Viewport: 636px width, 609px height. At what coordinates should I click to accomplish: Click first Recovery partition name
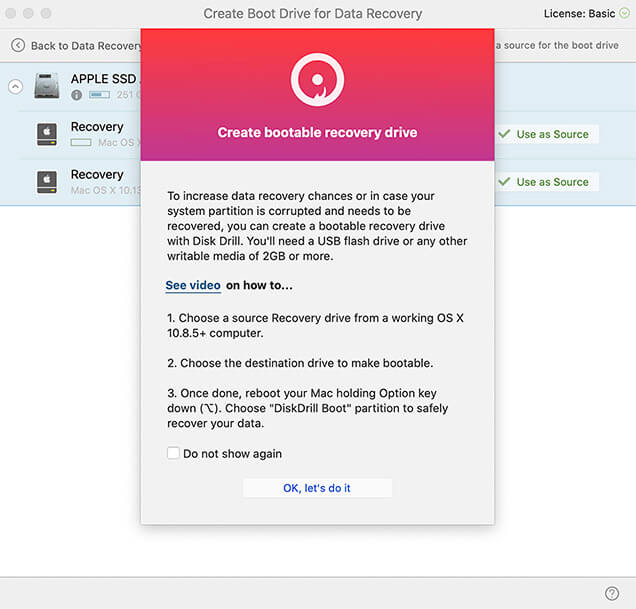point(97,127)
